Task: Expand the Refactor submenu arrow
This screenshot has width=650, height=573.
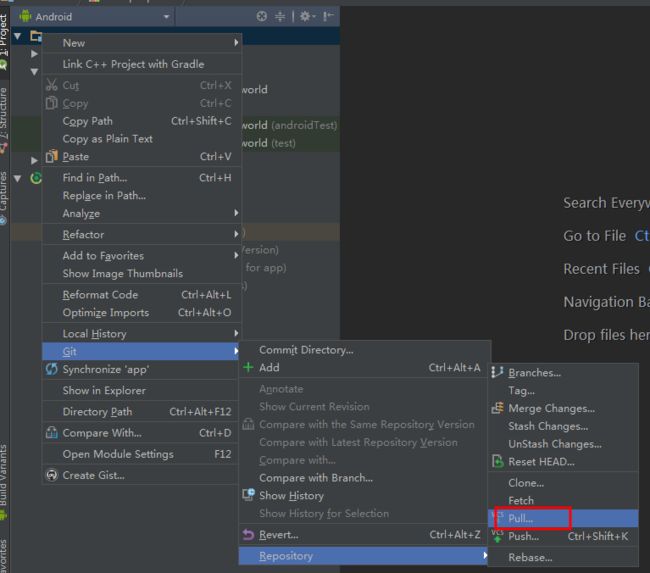Action: (236, 234)
